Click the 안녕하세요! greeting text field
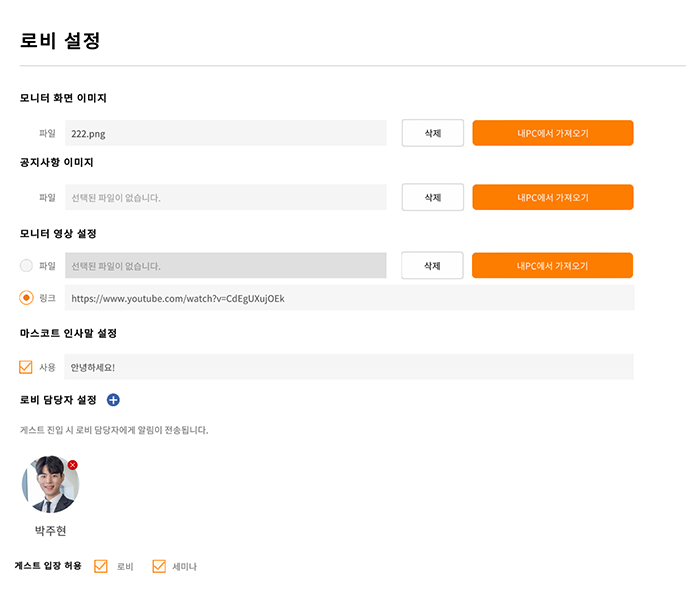The image size is (686, 610). click(349, 367)
